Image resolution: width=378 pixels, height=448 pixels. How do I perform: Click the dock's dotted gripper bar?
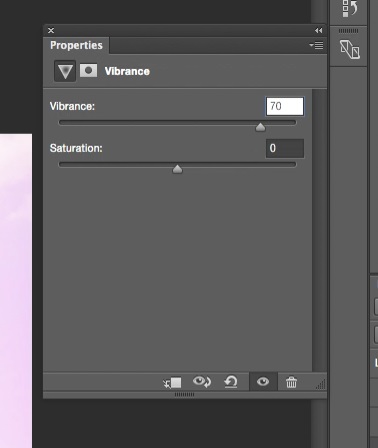(x=348, y=31)
